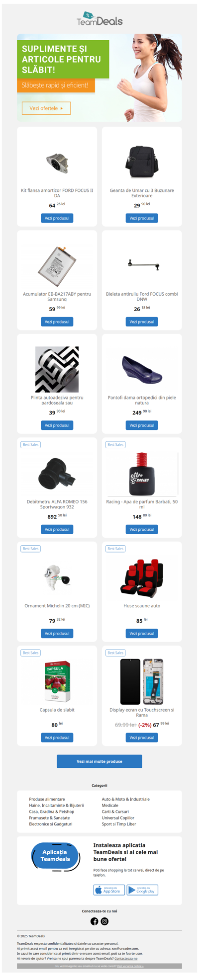Click the Pantofi dama ortopedici shoe image
The height and width of the screenshot is (980, 199).
[142, 370]
